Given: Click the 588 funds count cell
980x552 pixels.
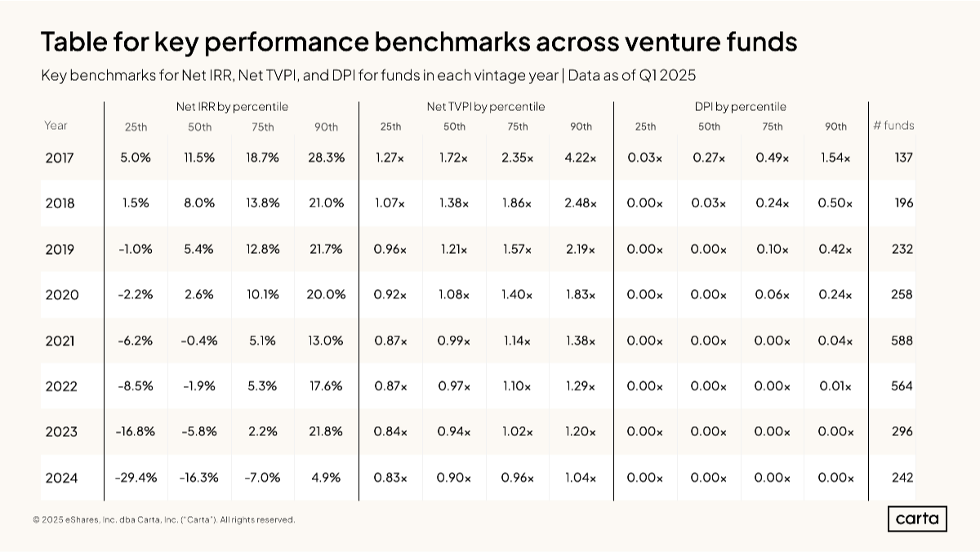Looking at the screenshot, I should coord(902,341).
